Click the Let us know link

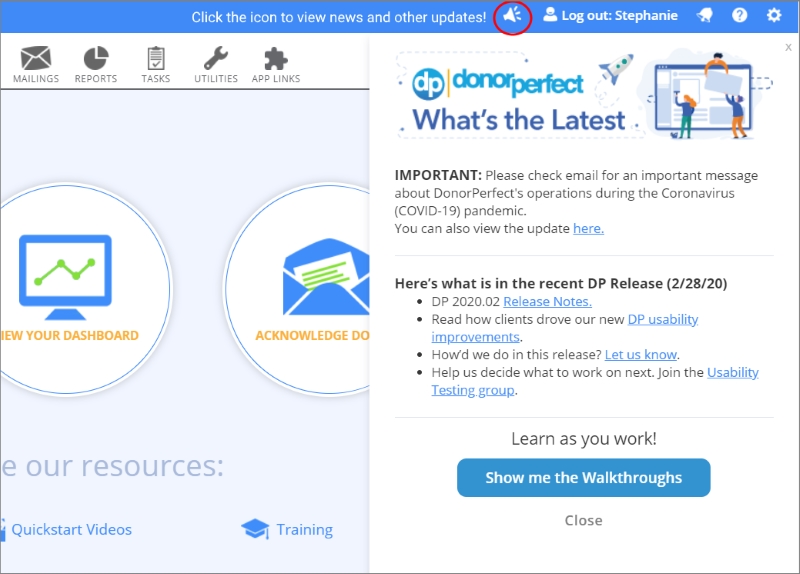tap(641, 355)
